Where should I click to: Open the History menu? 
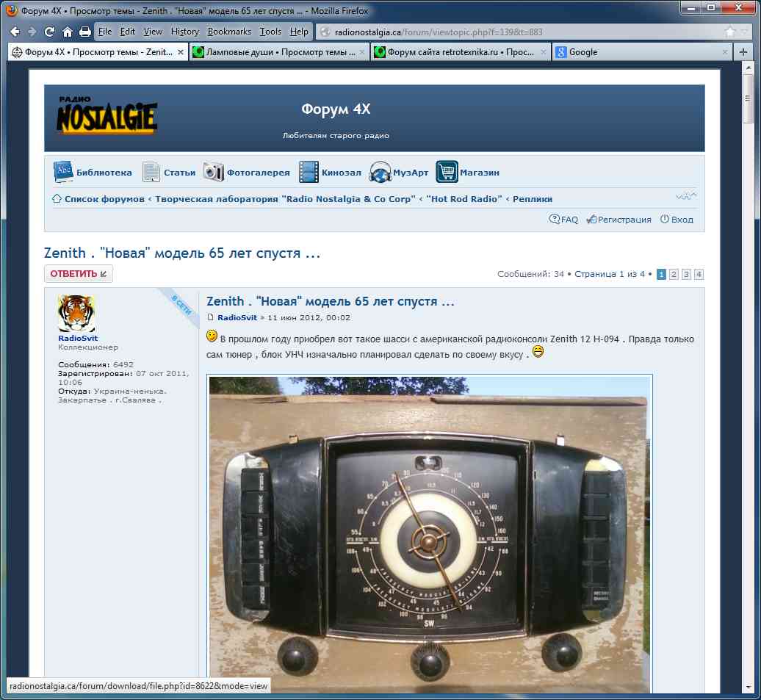pyautogui.click(x=185, y=32)
